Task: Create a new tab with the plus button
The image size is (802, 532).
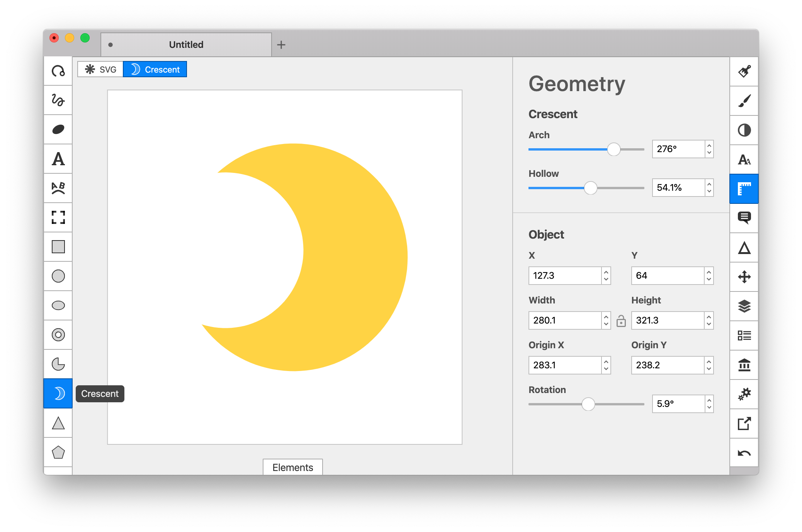Action: [282, 45]
